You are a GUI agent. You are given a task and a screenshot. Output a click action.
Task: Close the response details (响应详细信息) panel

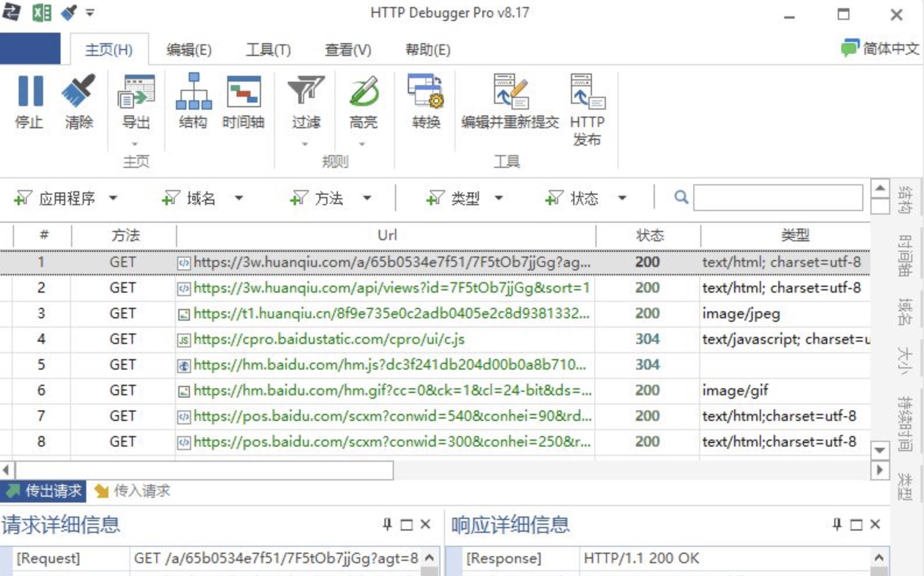(x=875, y=525)
